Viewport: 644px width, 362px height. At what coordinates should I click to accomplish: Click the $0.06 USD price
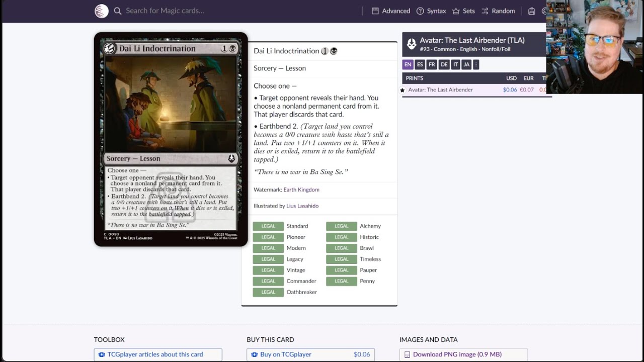[x=510, y=89]
